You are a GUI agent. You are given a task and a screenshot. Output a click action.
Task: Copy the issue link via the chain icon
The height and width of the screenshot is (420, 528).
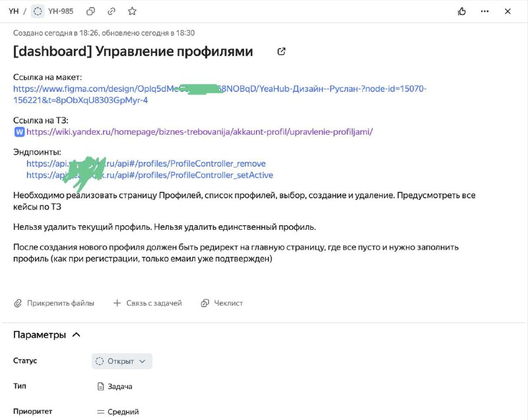tap(112, 11)
